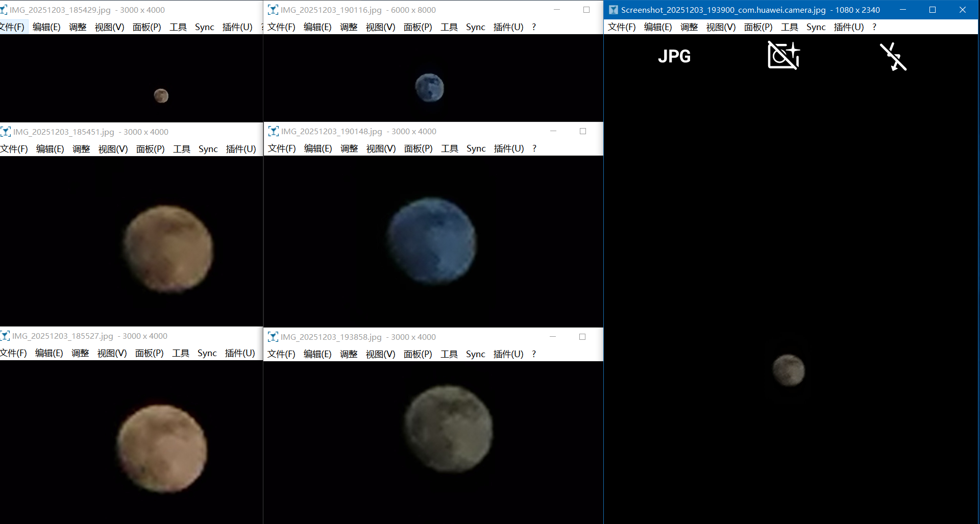Click the blue moon in the IMG_20251203_190148 image
The width and height of the screenshot is (980, 524).
tap(432, 241)
